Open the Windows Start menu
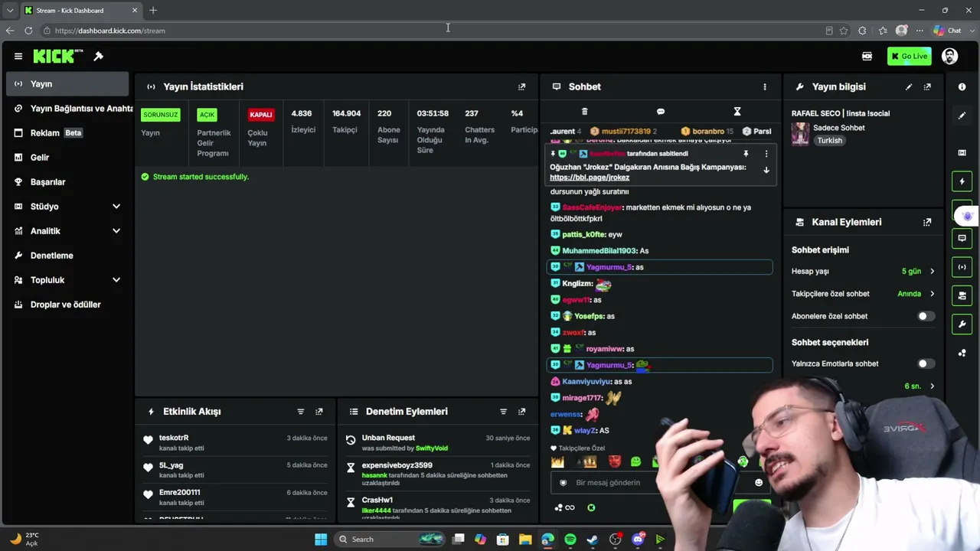Image resolution: width=980 pixels, height=551 pixels. [321, 540]
